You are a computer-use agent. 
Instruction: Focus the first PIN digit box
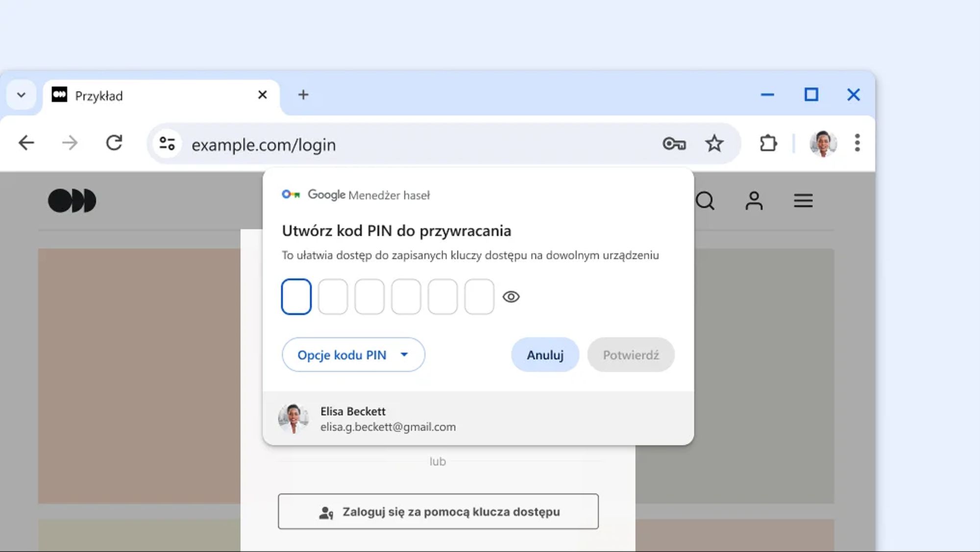(x=296, y=297)
